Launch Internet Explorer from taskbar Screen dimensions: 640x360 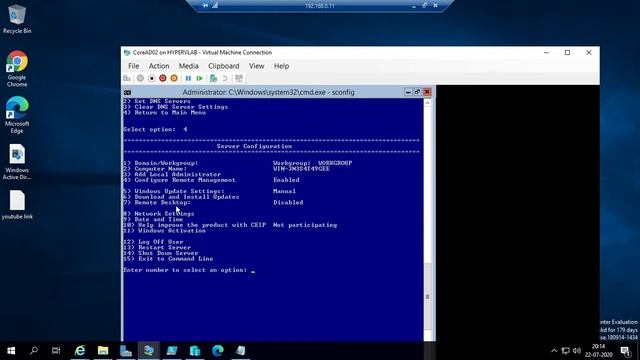point(80,351)
